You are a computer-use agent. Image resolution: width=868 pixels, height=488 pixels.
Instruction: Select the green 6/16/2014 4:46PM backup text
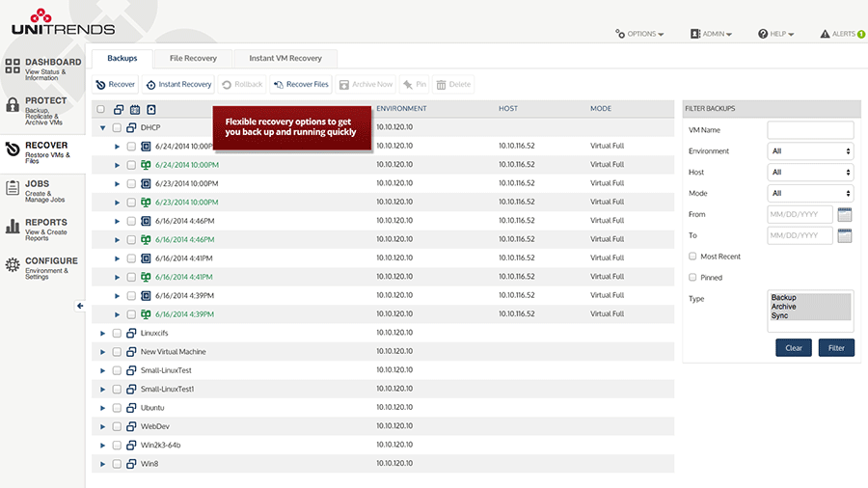coord(185,239)
